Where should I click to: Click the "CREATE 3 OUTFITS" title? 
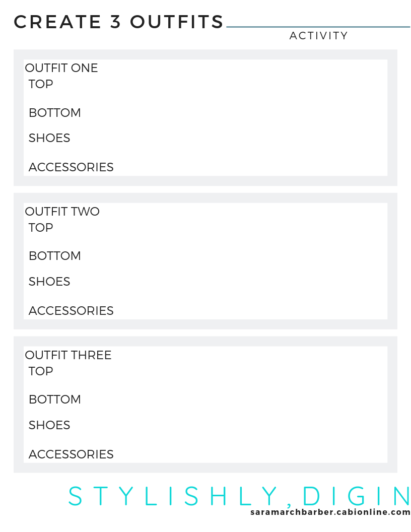coord(119,22)
